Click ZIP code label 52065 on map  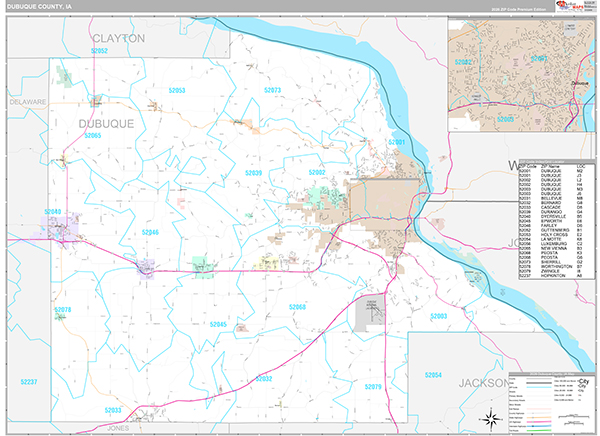[93, 135]
